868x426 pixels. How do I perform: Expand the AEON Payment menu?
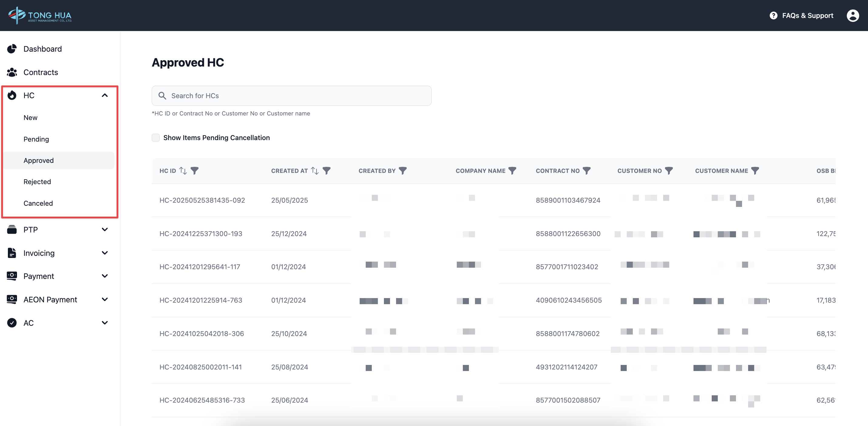(x=105, y=300)
